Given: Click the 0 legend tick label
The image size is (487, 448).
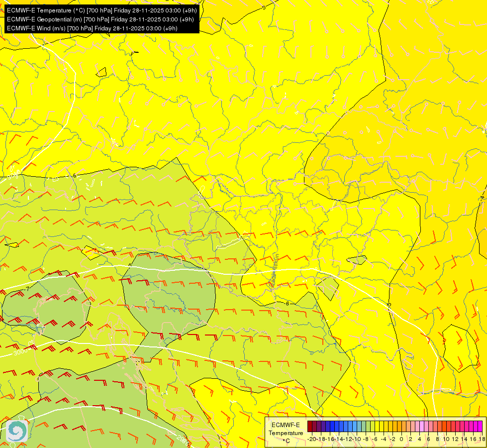Looking at the screenshot, I should click(401, 439).
